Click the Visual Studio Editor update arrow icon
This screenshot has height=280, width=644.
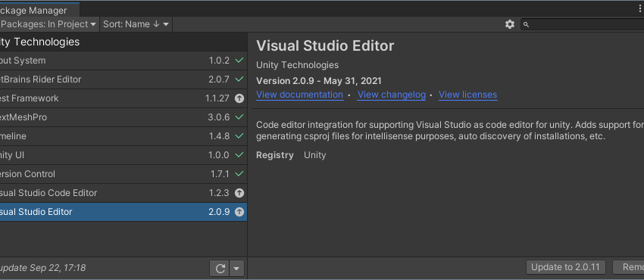click(x=239, y=212)
